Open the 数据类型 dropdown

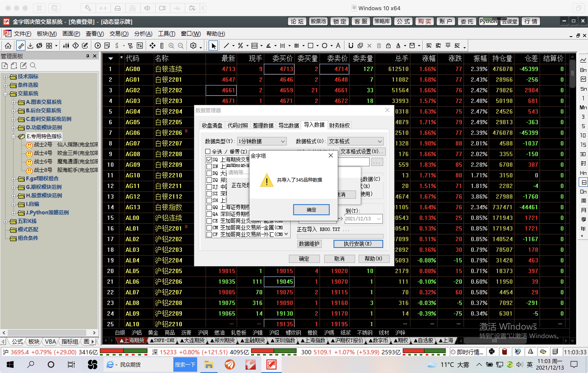click(283, 141)
